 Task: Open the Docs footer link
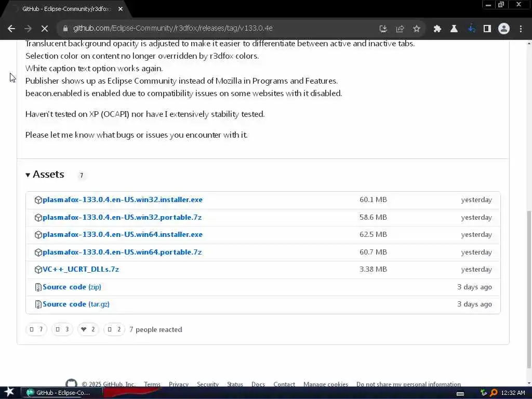[258, 384]
